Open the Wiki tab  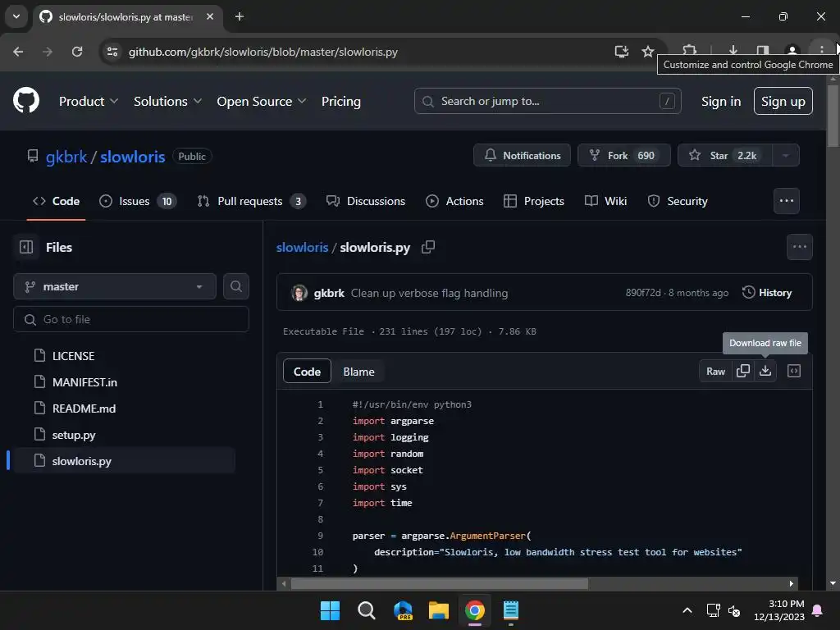coord(606,201)
